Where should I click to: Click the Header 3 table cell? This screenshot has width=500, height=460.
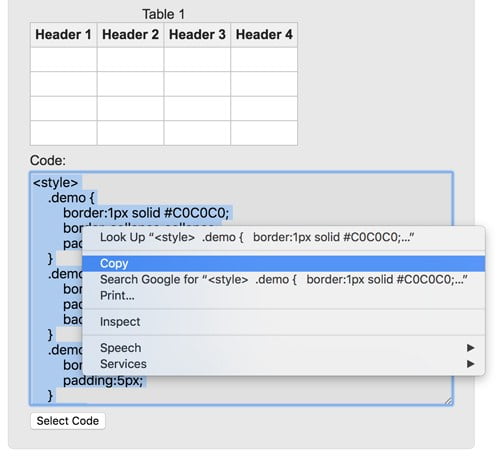point(197,35)
